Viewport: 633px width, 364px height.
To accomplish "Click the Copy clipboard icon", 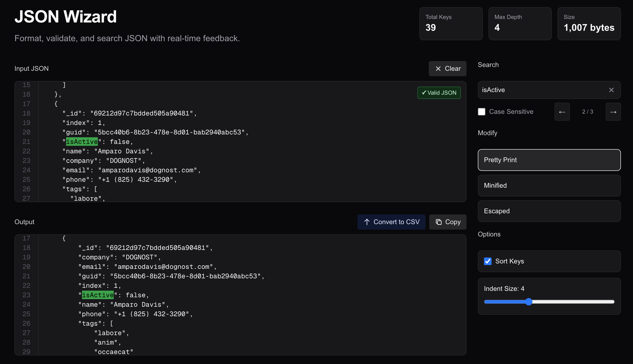I will click(x=439, y=222).
